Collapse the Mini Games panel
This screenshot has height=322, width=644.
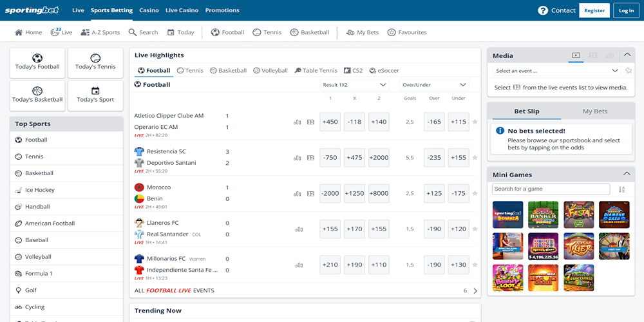(x=627, y=174)
